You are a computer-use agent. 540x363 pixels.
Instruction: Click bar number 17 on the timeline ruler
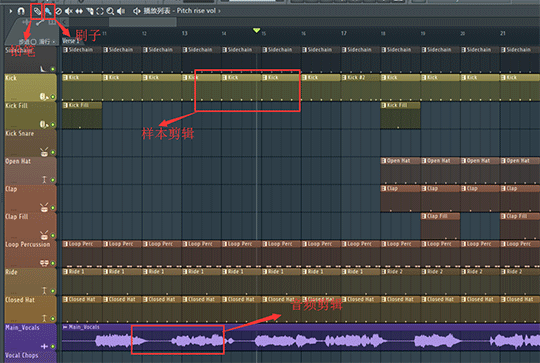pyautogui.click(x=344, y=33)
